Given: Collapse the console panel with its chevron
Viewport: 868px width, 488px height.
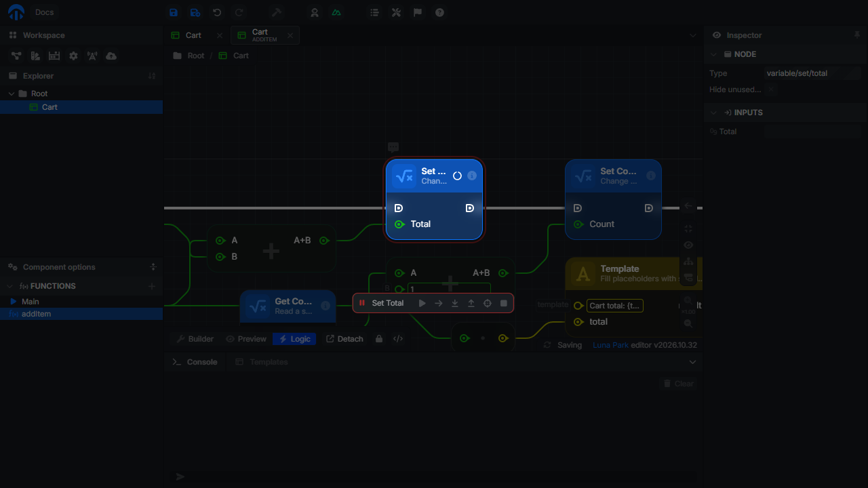Looking at the screenshot, I should point(692,362).
